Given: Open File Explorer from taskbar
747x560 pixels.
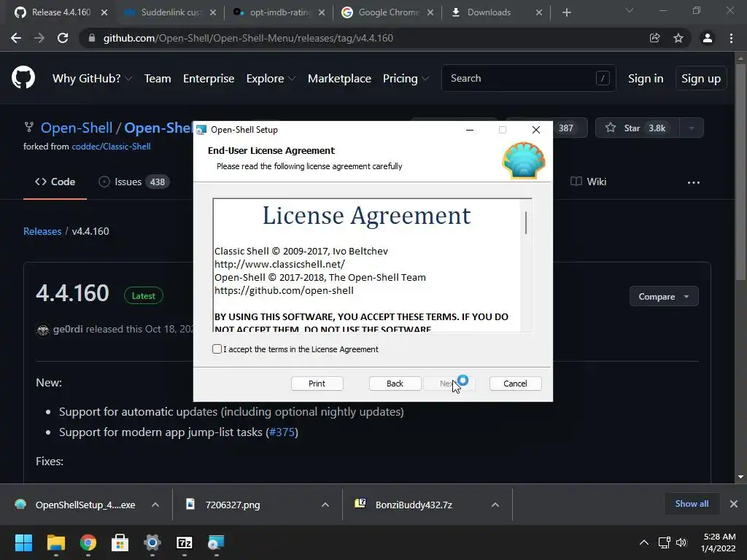Looking at the screenshot, I should (x=55, y=542).
